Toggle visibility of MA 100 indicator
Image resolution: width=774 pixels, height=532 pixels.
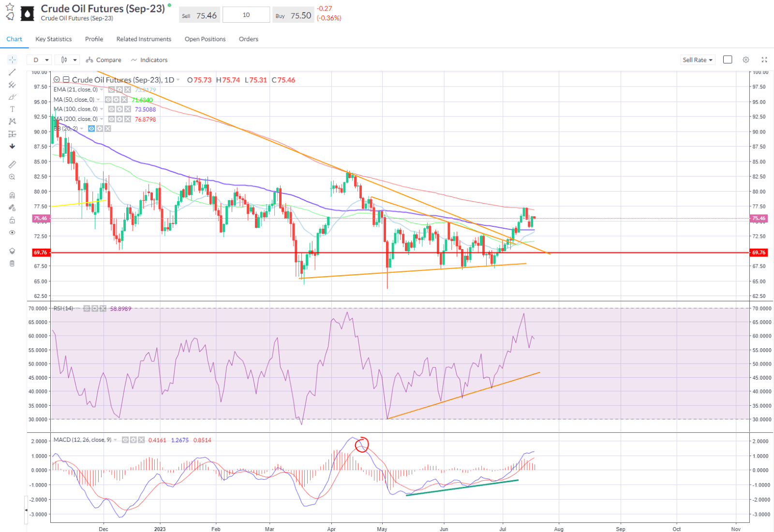pos(111,109)
